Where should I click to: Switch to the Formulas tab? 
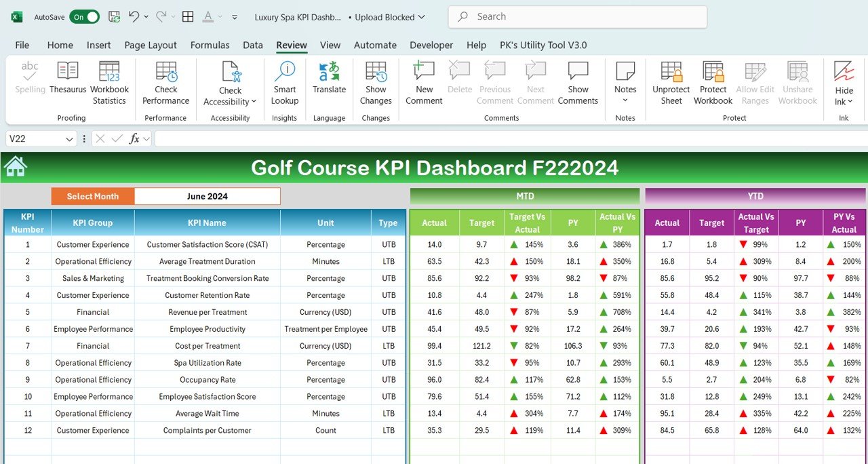coord(210,45)
